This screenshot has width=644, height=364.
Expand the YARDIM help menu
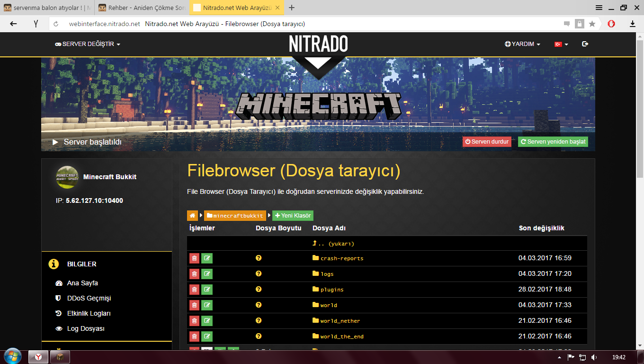522,44
